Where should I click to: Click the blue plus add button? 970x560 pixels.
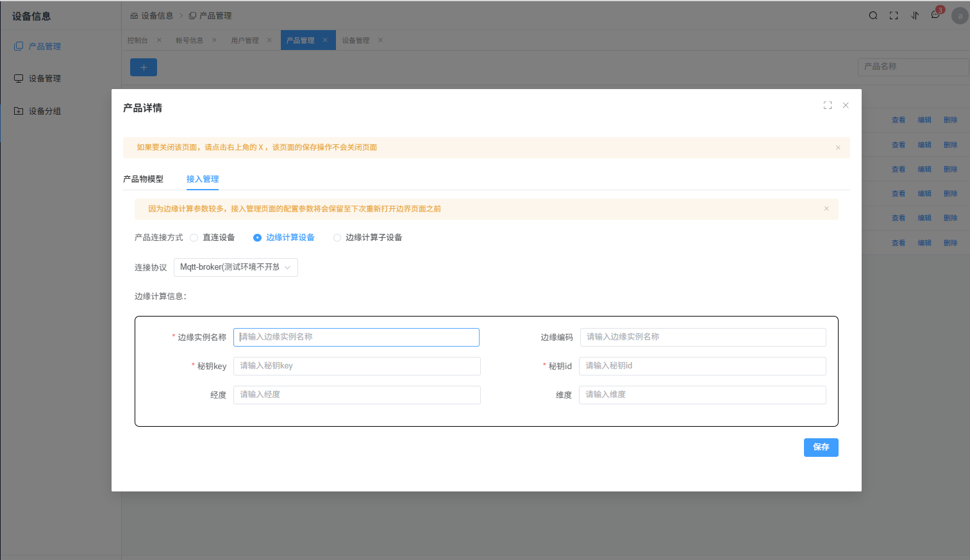144,67
